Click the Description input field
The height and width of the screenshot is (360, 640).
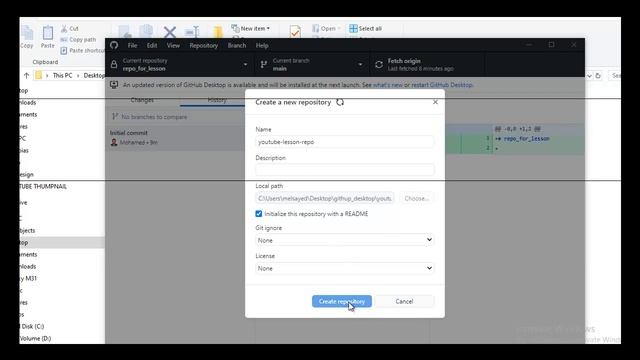[x=344, y=170]
